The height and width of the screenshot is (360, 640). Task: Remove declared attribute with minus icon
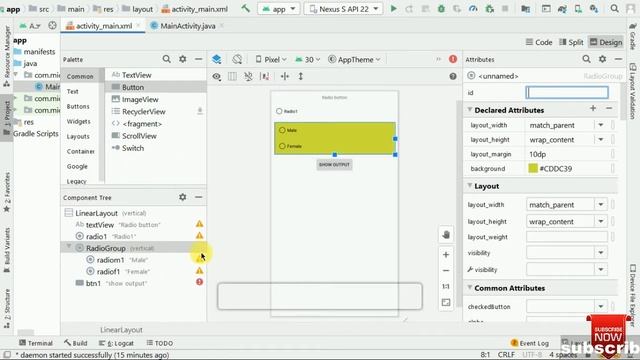tap(609, 109)
